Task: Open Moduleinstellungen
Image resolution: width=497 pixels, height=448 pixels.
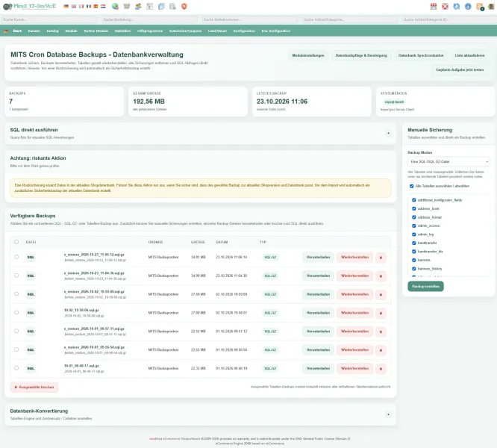Action: tap(308, 55)
